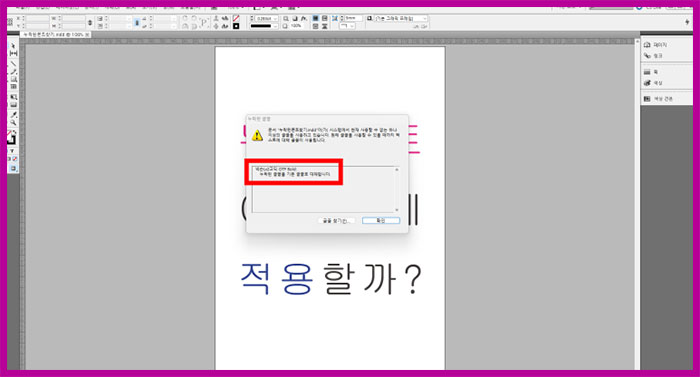Select the Eyedropper tool

[x=13, y=115]
